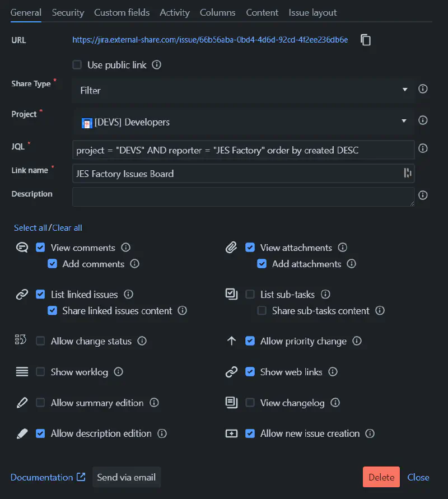Uncheck View comments
This screenshot has height=499, width=448.
pyautogui.click(x=40, y=248)
